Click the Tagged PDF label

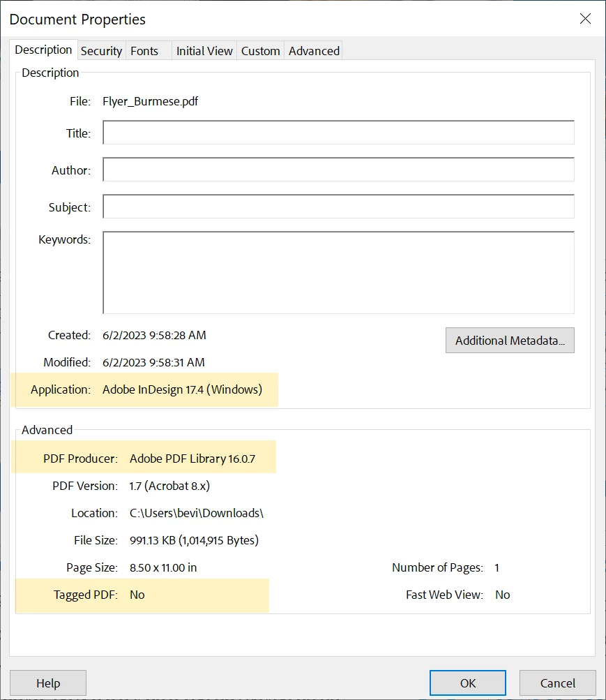[x=86, y=595]
